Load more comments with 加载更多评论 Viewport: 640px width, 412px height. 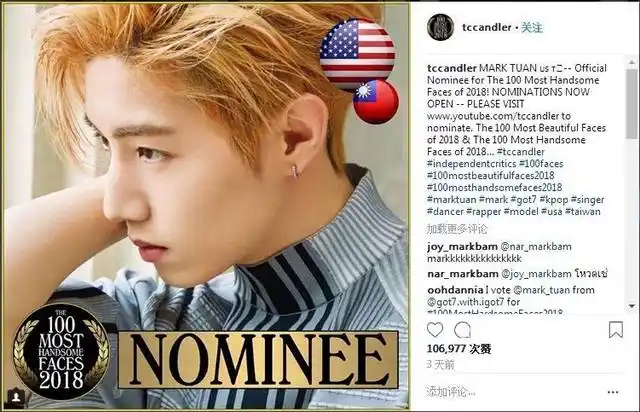[x=457, y=229]
